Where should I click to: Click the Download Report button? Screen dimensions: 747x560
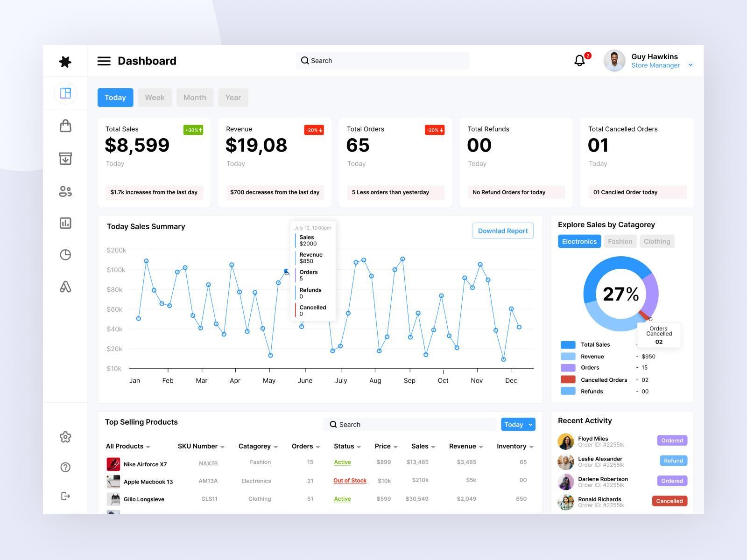coord(503,231)
